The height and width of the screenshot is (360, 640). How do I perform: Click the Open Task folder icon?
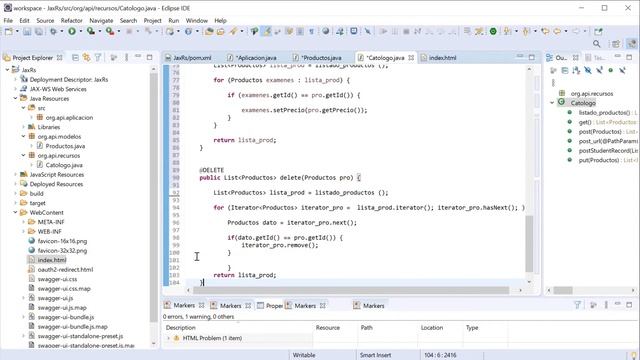(220, 31)
